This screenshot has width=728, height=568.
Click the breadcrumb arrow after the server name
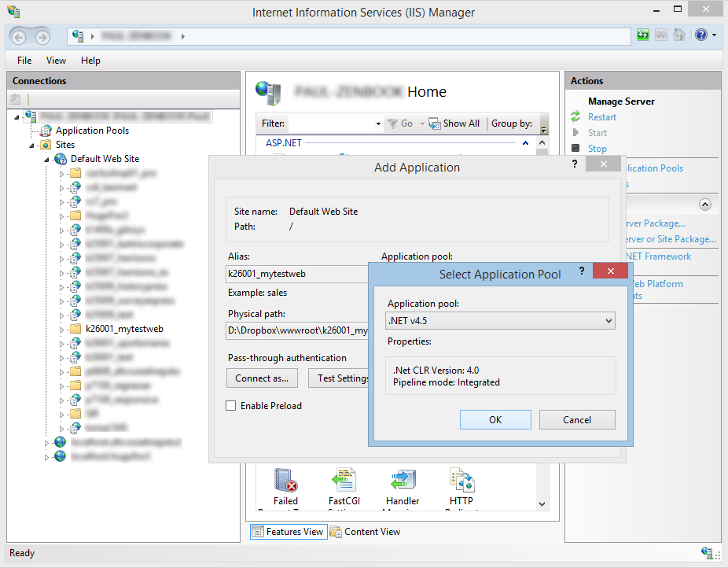[x=183, y=36]
